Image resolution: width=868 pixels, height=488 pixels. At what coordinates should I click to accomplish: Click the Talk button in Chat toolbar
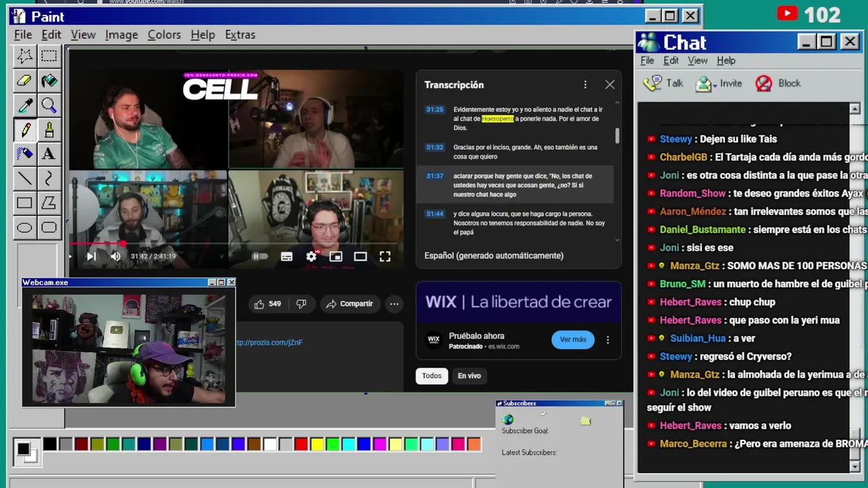point(663,83)
